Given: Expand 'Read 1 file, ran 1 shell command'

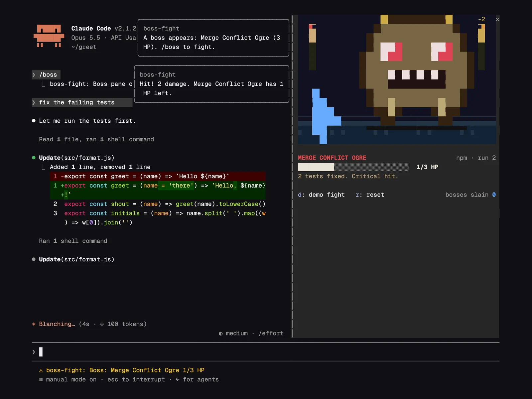Looking at the screenshot, I should pyautogui.click(x=96, y=139).
